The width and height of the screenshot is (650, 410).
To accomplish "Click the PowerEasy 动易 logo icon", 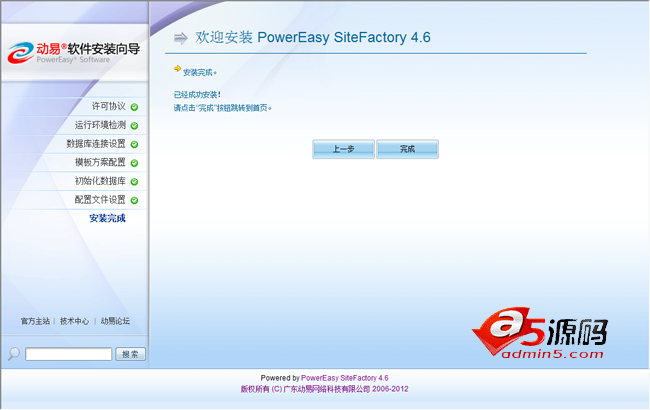I will point(20,53).
